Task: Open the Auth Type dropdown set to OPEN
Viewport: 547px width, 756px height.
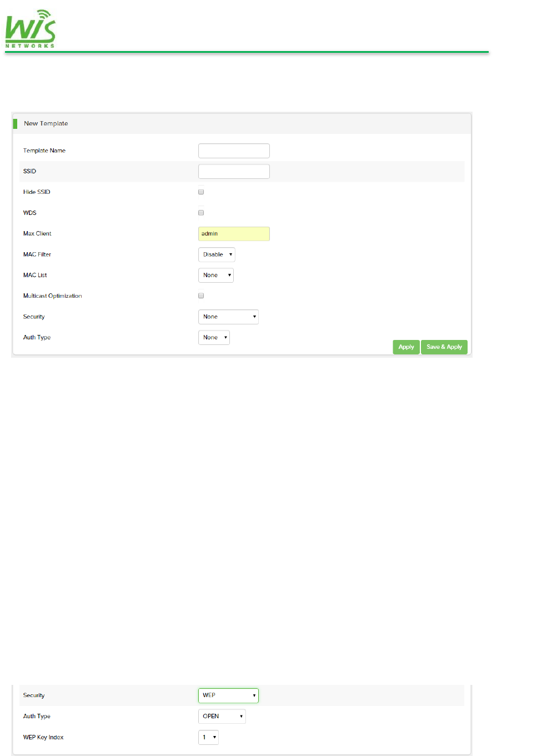Action: 222,716
